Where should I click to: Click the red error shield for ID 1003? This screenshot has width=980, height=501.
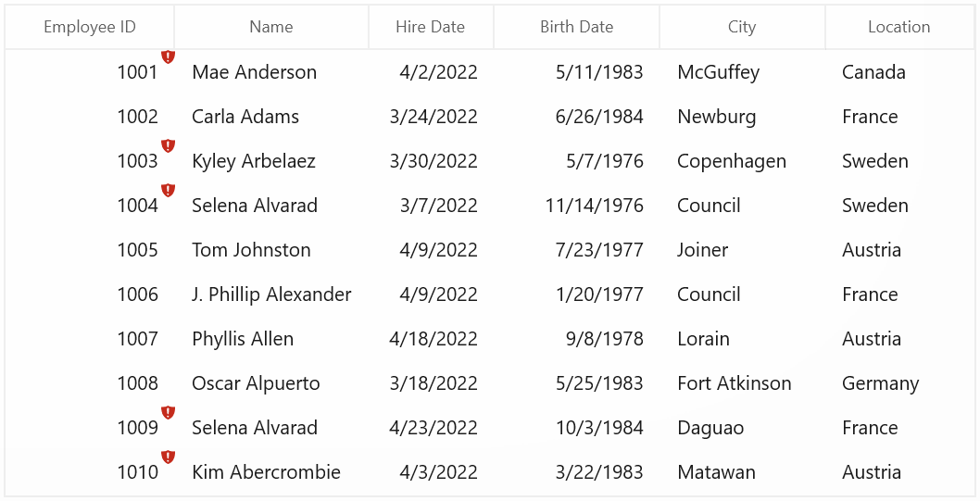click(169, 145)
